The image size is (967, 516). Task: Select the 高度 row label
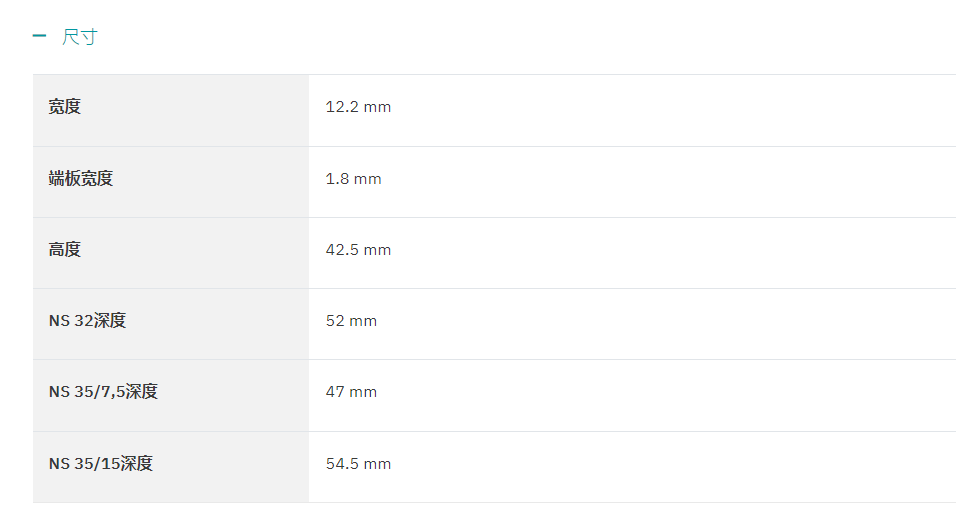click(65, 250)
